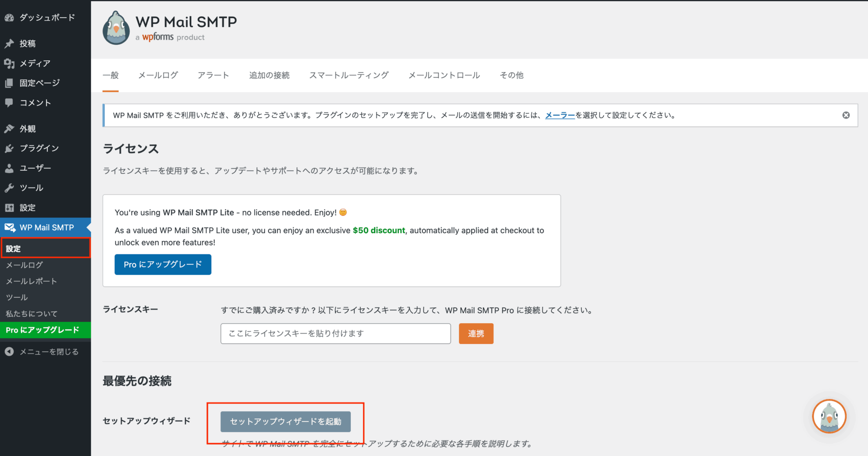Click the license key input field

(335, 334)
